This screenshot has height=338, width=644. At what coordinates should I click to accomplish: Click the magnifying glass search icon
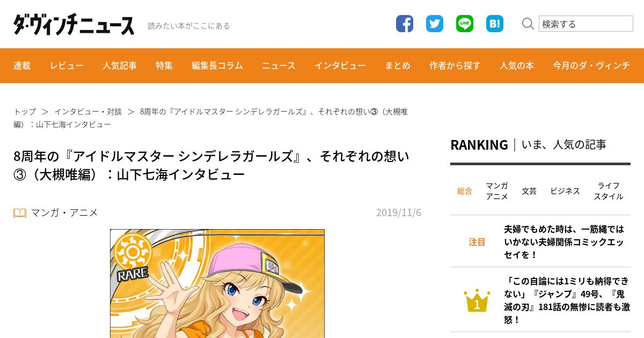coord(528,24)
